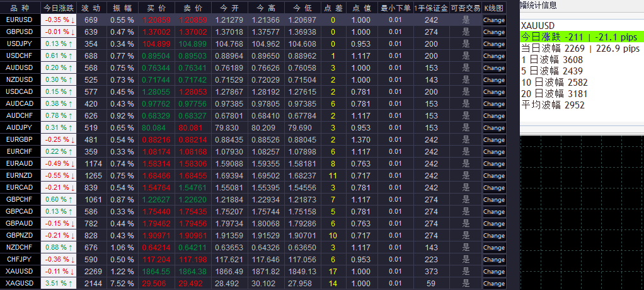Click Change button in NZDCHF row
The image size is (644, 290).
tap(494, 248)
